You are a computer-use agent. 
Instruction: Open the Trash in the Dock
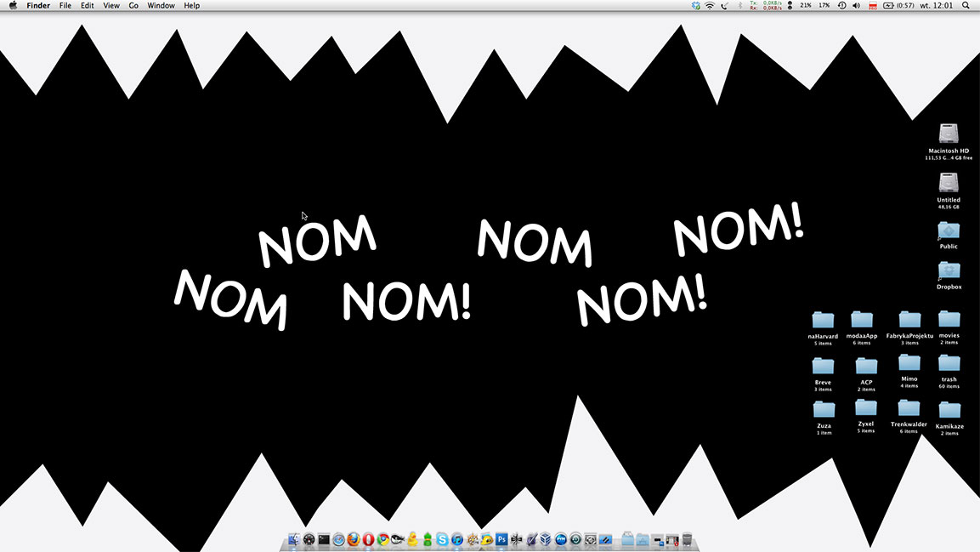point(687,539)
